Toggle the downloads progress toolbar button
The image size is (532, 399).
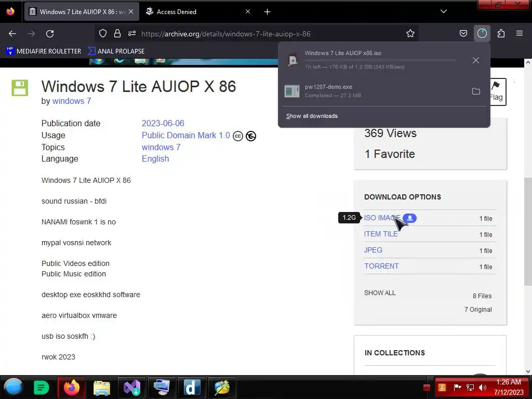[x=482, y=33]
